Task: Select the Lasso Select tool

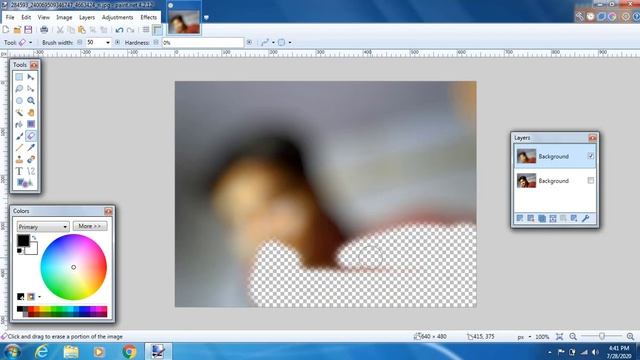Action: click(x=19, y=89)
